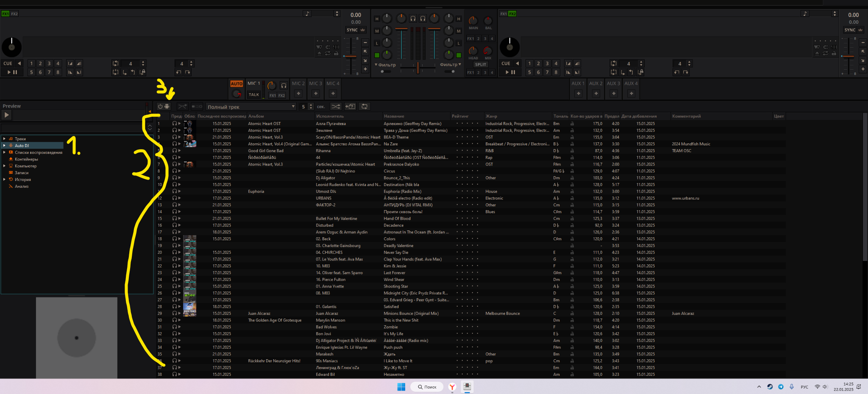
Task: Toggle the right deck quantize magnet icon
Action: tap(826, 47)
